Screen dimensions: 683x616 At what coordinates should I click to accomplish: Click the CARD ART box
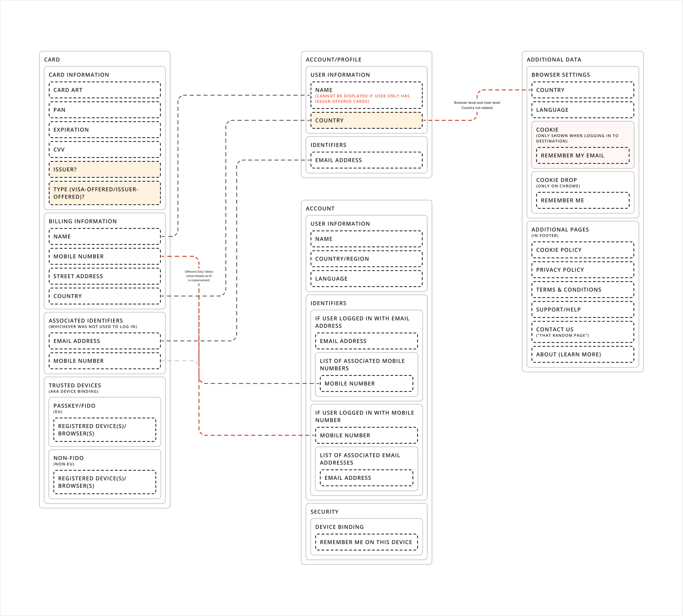point(105,90)
